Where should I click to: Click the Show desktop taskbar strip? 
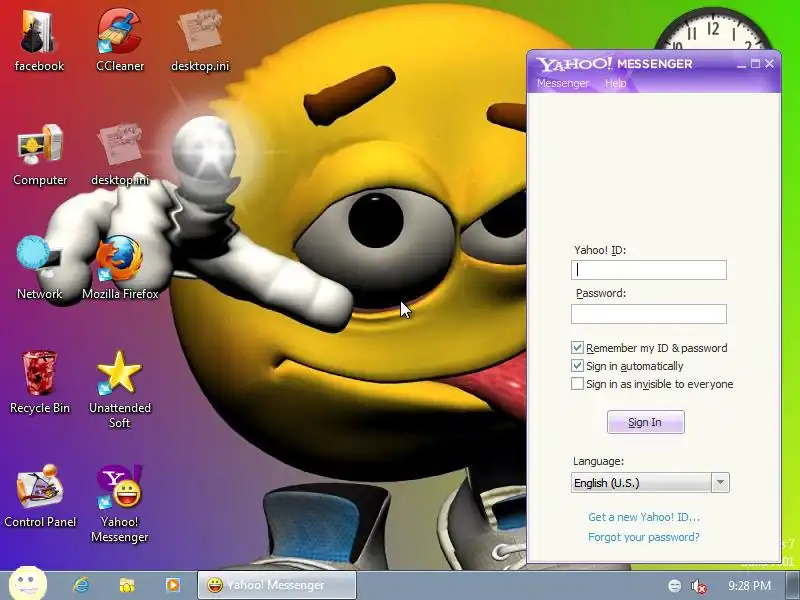[793, 585]
